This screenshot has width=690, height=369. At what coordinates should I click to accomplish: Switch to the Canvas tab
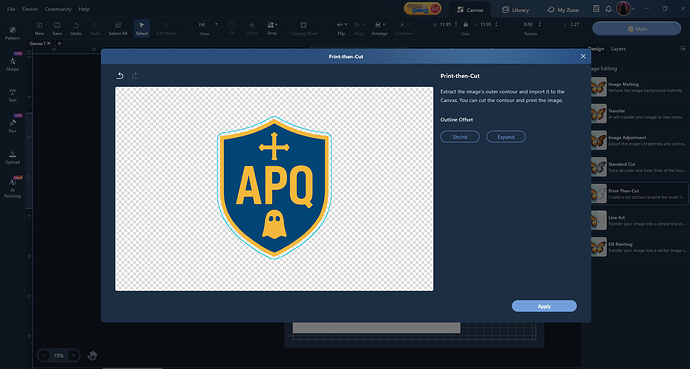point(470,10)
